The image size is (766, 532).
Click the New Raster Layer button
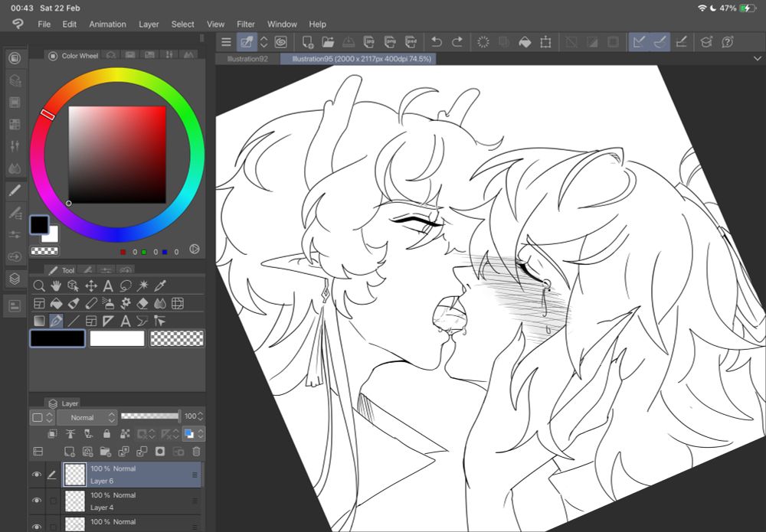pyautogui.click(x=70, y=452)
